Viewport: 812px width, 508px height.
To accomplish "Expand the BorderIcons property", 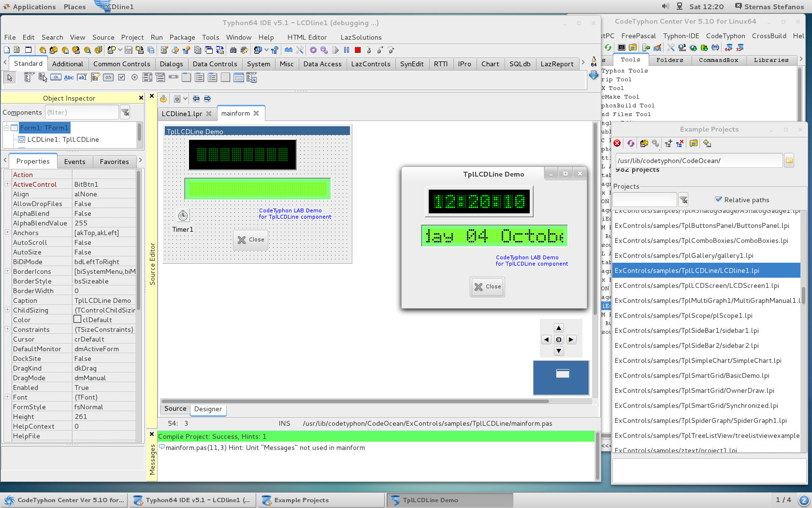I will (x=7, y=271).
